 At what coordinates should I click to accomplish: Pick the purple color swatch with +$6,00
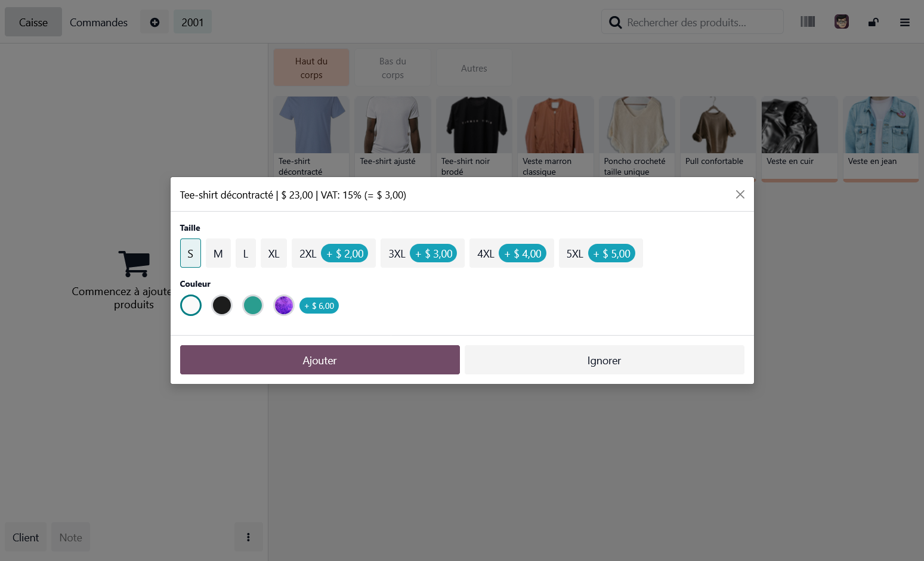coord(283,305)
